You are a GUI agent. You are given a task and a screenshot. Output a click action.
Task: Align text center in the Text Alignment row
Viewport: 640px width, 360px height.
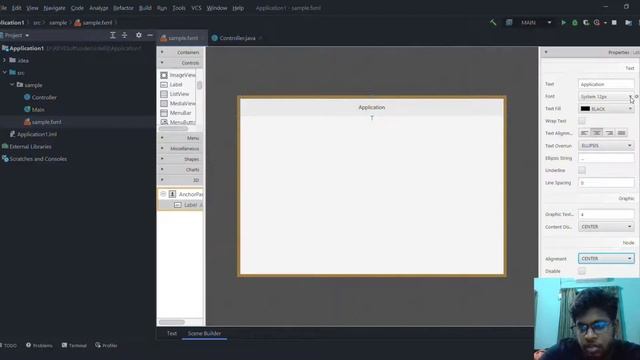[597, 133]
